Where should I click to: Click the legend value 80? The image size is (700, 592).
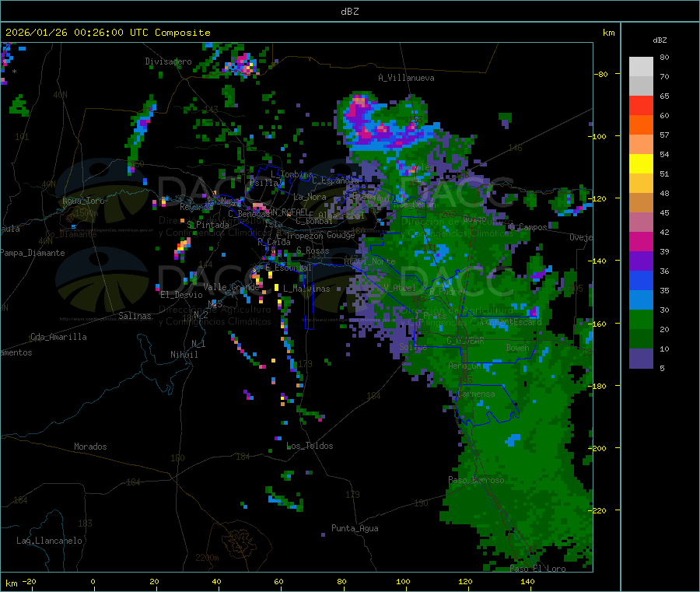(664, 57)
